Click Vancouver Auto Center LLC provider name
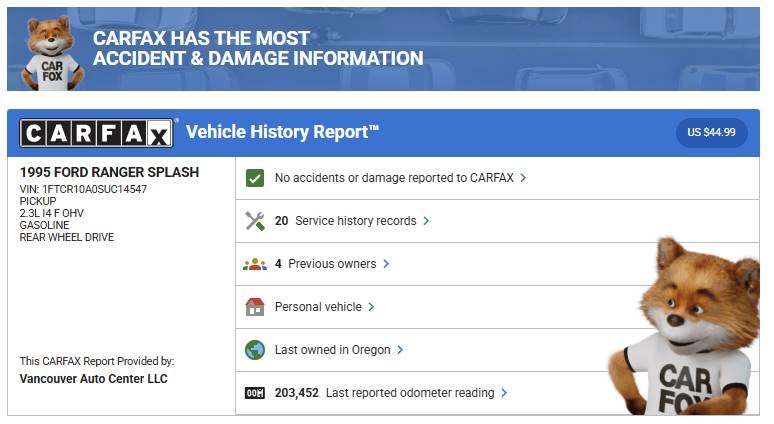This screenshot has height=424, width=774. pyautogui.click(x=94, y=379)
